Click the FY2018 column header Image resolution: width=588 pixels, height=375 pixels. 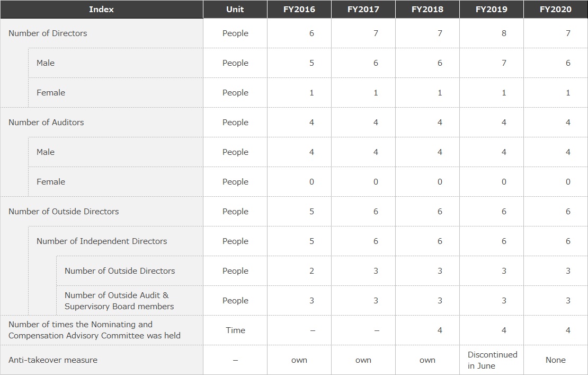[427, 10]
